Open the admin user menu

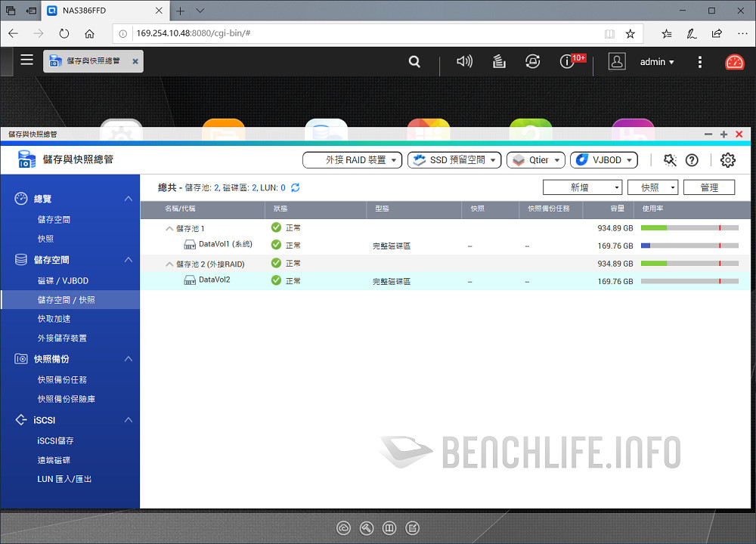656,62
